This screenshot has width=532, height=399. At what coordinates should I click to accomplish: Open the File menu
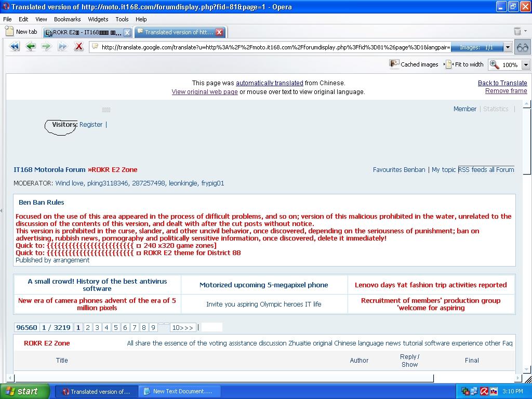7,19
